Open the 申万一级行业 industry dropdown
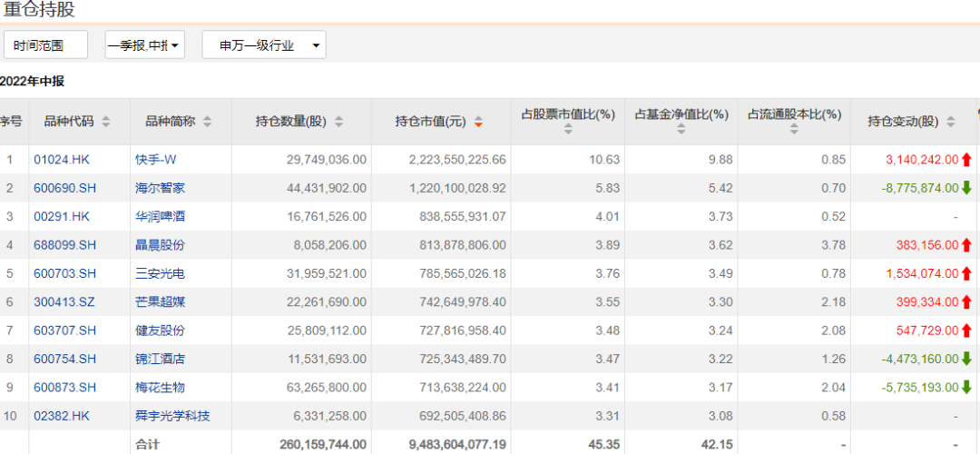 point(264,45)
